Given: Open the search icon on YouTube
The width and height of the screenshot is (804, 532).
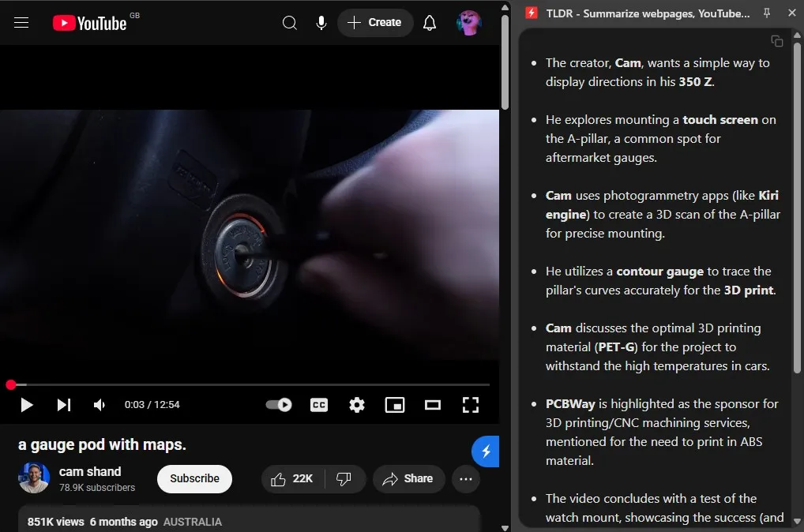Looking at the screenshot, I should point(290,23).
